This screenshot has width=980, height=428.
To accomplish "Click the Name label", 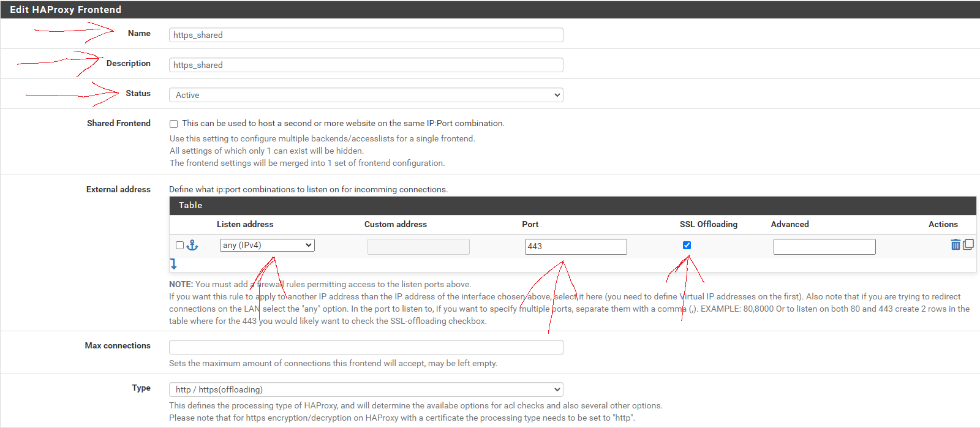I will point(139,33).
